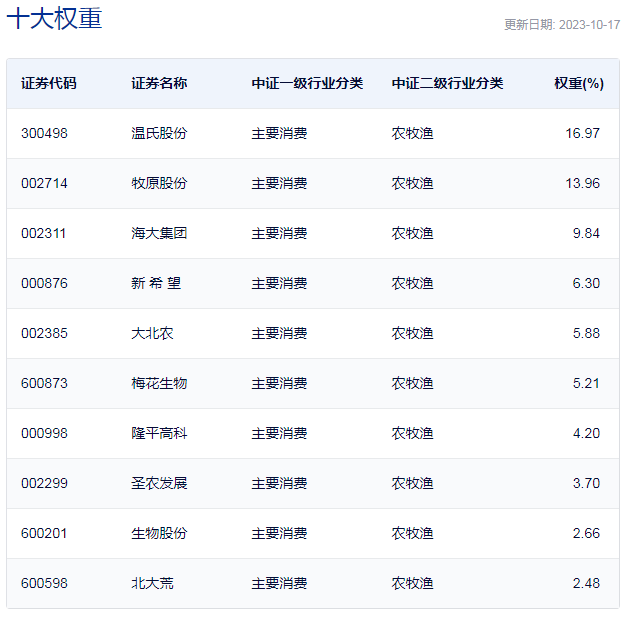Click the 中证二级行业分类 column header
This screenshot has height=617, width=628.
click(x=447, y=83)
